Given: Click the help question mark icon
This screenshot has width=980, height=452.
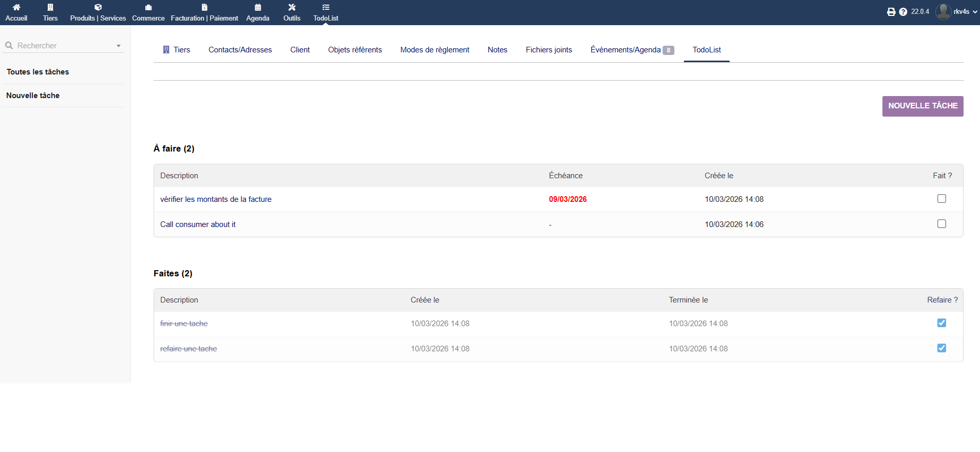Looking at the screenshot, I should (903, 12).
